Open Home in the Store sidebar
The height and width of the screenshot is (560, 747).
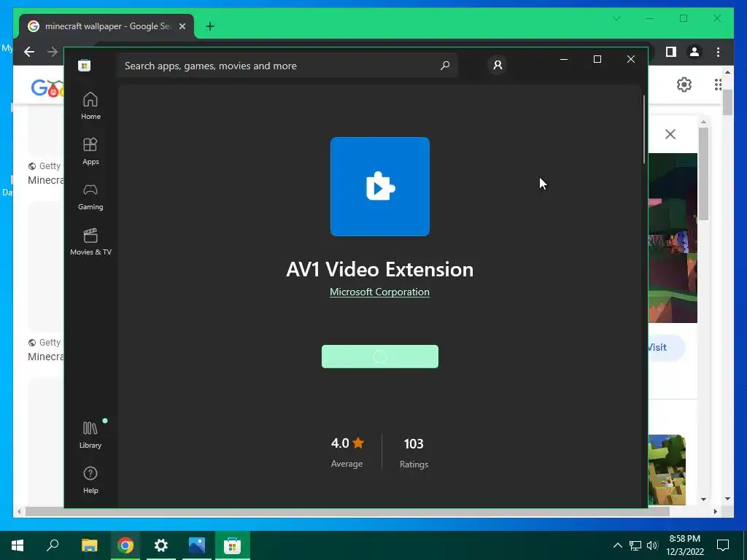coord(90,106)
